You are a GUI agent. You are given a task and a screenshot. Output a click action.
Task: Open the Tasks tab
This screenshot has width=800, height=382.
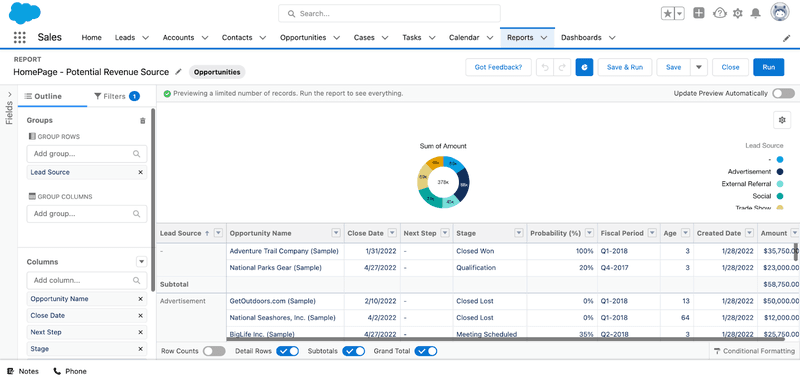point(412,38)
